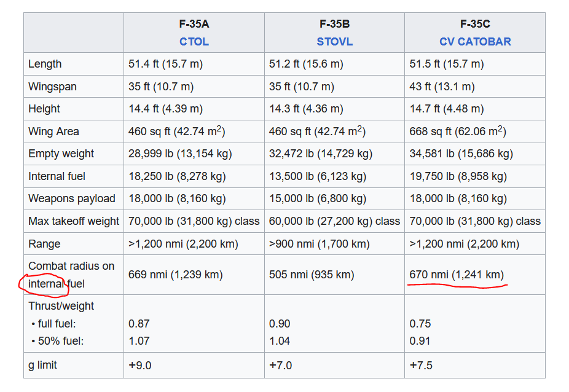Click the 50% fuel thrust/weight value 1.04

pos(280,341)
